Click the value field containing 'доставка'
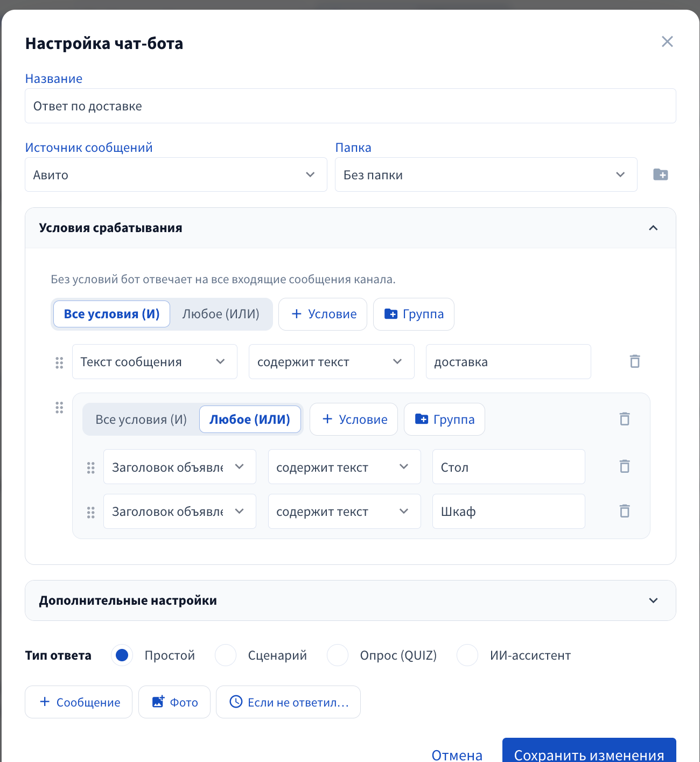Image resolution: width=700 pixels, height=762 pixels. (508, 362)
